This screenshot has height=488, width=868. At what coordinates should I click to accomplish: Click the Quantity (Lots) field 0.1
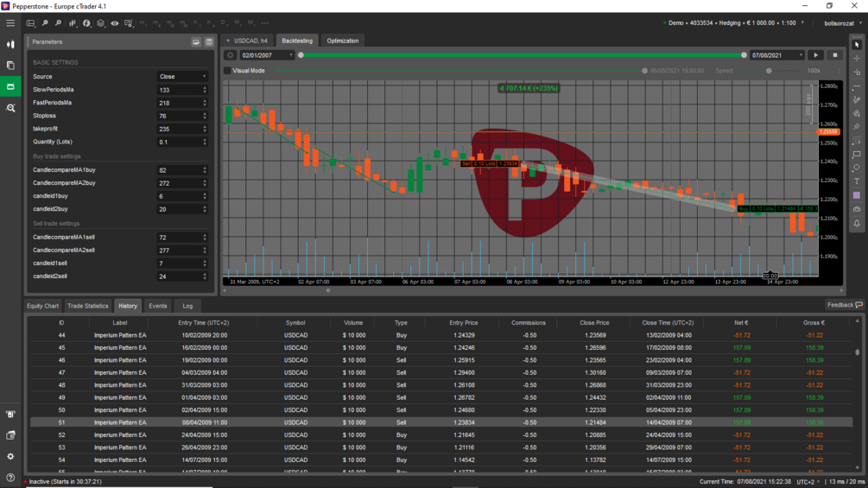click(x=182, y=143)
